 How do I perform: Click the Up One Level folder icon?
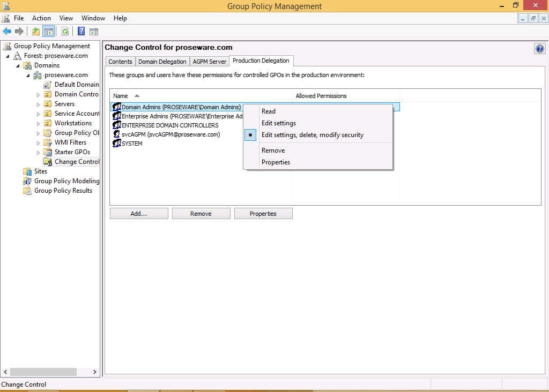tap(36, 32)
